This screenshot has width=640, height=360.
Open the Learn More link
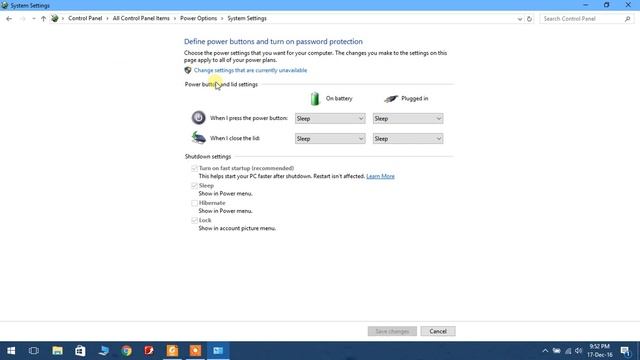click(x=380, y=176)
